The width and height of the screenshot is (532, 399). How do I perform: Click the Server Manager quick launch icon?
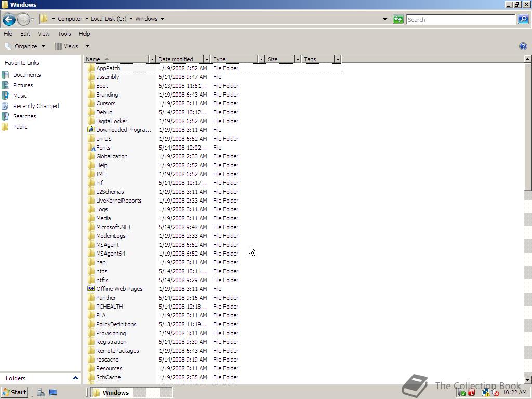pos(42,393)
